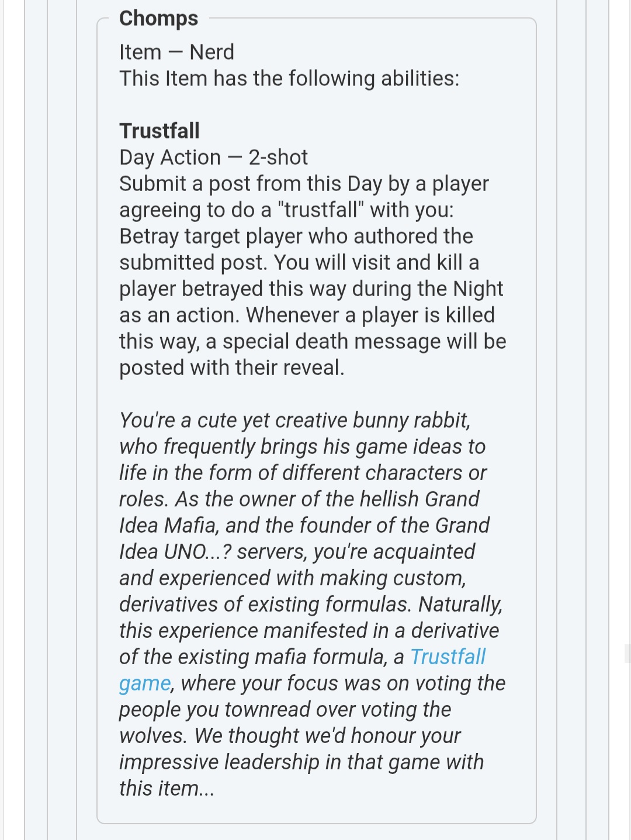The height and width of the screenshot is (840, 631).
Task: Click the "Day Action — 2-shot" line
Action: pos(213,157)
